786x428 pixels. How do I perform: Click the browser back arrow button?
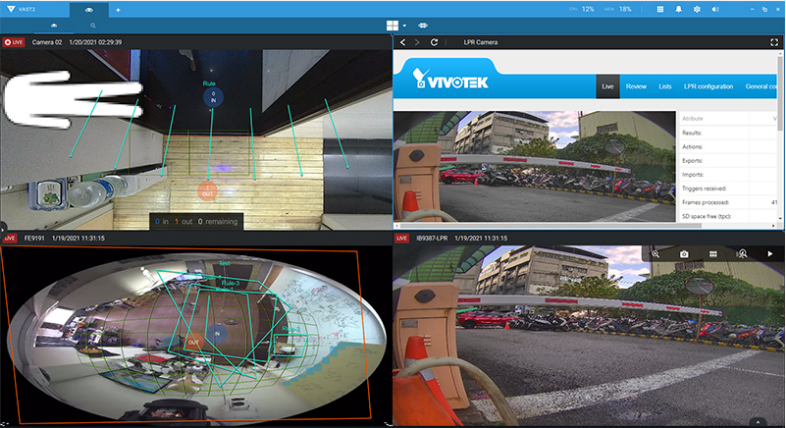click(x=402, y=43)
